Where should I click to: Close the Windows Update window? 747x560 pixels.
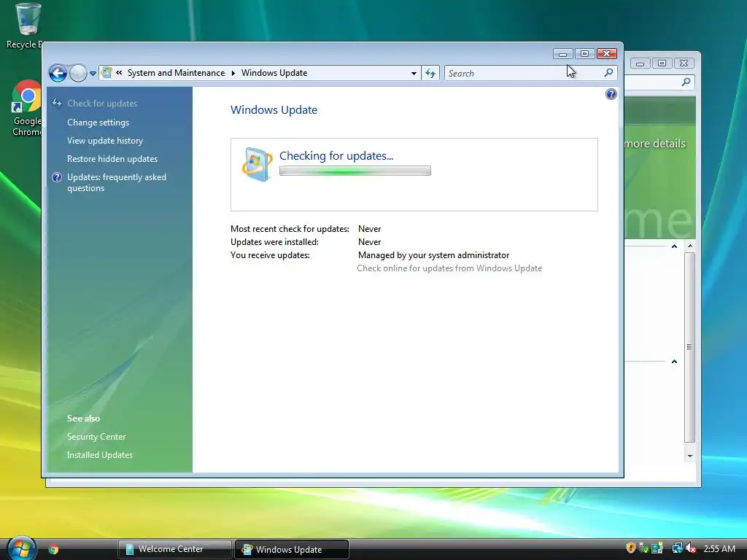tap(607, 54)
